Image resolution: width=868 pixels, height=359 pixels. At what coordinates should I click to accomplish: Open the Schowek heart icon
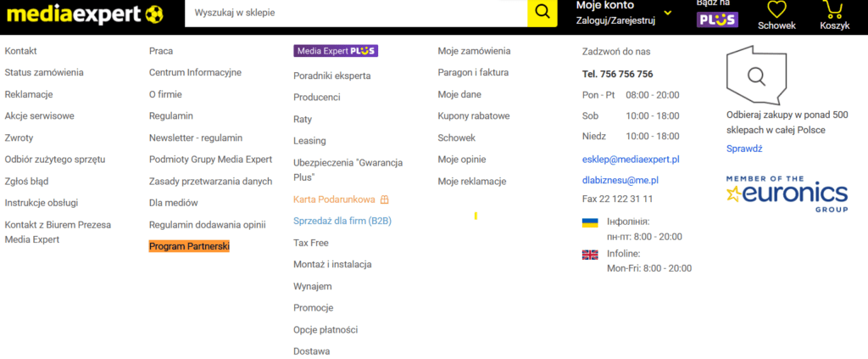pyautogui.click(x=776, y=10)
